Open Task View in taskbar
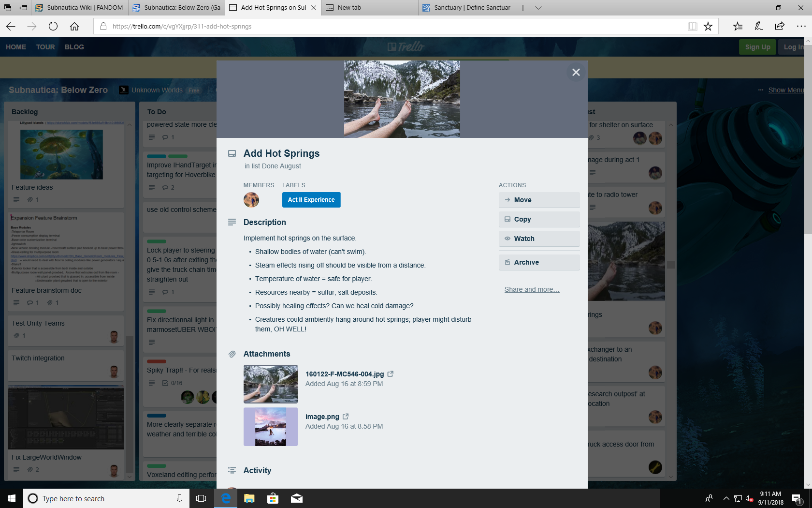Screen dimensions: 812x508 [x=201, y=498]
